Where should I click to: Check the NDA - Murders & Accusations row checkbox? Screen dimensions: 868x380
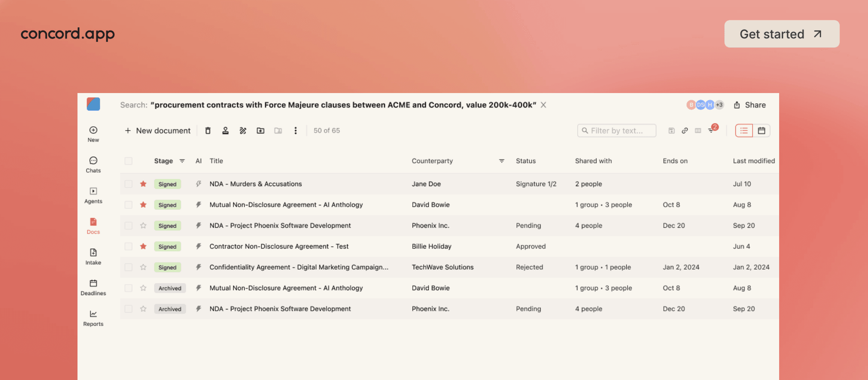(x=128, y=184)
